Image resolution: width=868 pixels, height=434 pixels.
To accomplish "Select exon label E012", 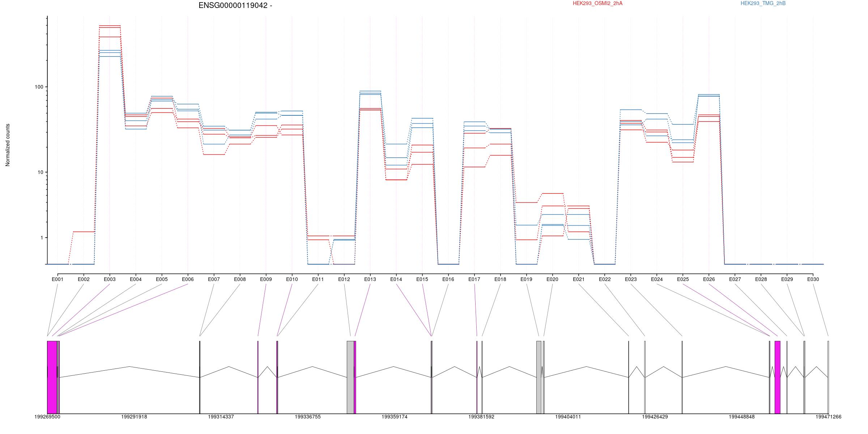I will coord(344,279).
